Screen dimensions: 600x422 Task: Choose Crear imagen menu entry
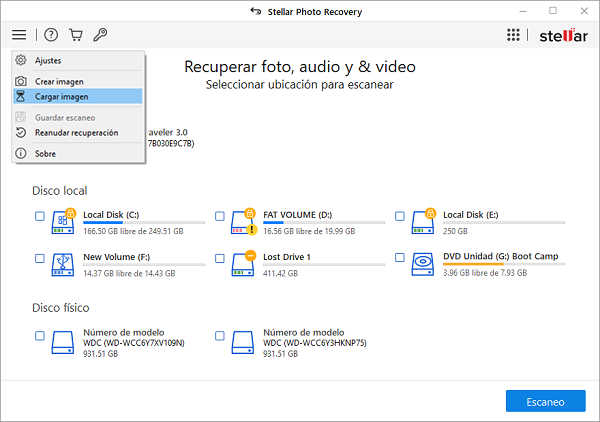78,81
